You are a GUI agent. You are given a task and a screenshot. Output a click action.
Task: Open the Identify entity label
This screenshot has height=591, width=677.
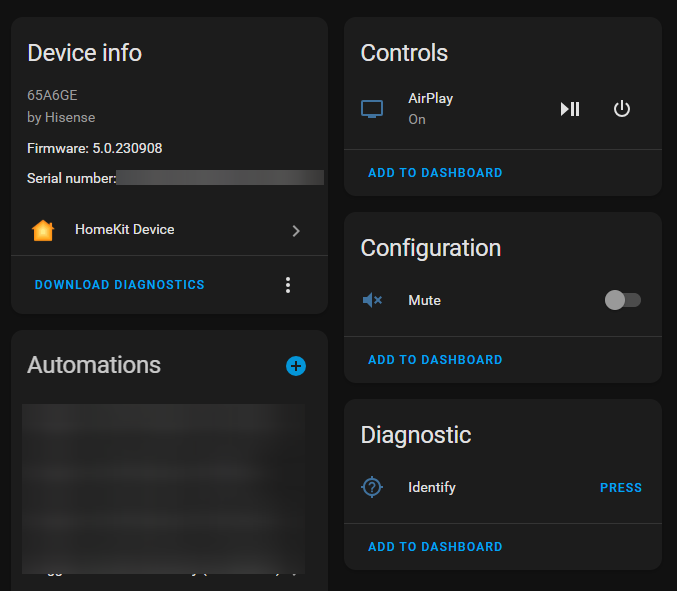[x=432, y=487]
